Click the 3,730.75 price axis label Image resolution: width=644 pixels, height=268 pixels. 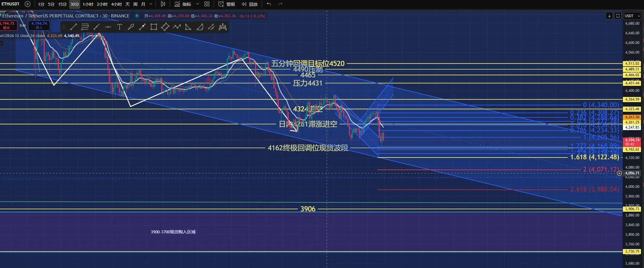[x=632, y=251]
